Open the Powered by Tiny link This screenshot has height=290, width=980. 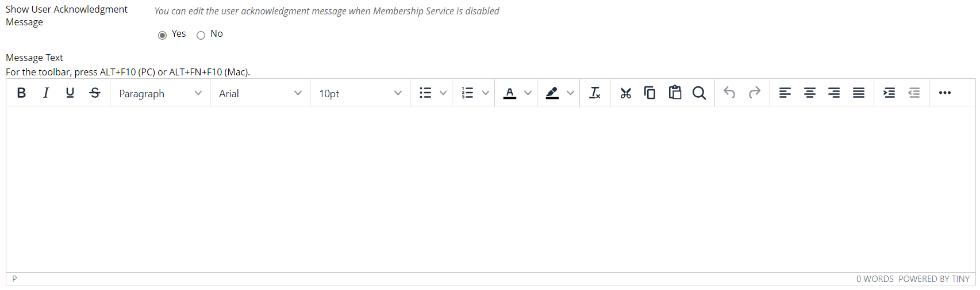coord(934,279)
